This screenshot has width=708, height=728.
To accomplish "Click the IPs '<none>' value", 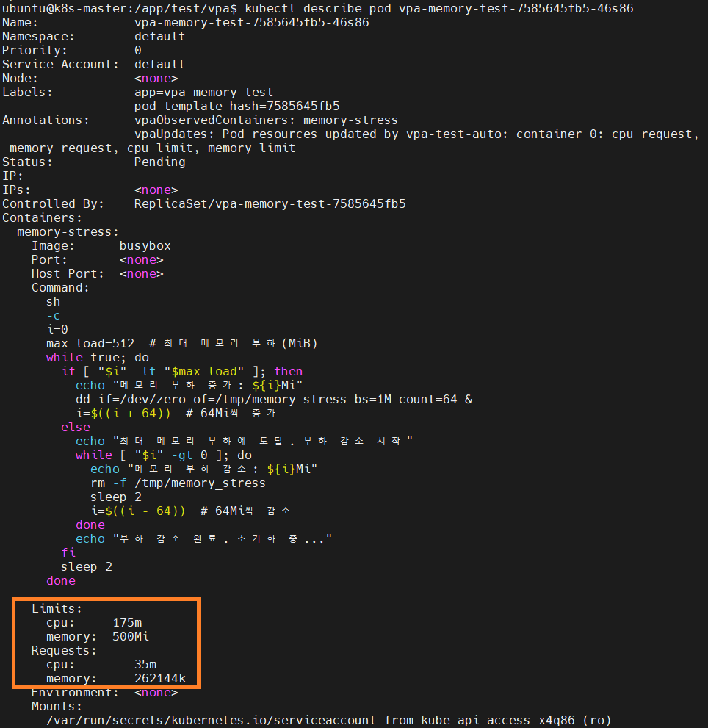I will click(x=156, y=190).
